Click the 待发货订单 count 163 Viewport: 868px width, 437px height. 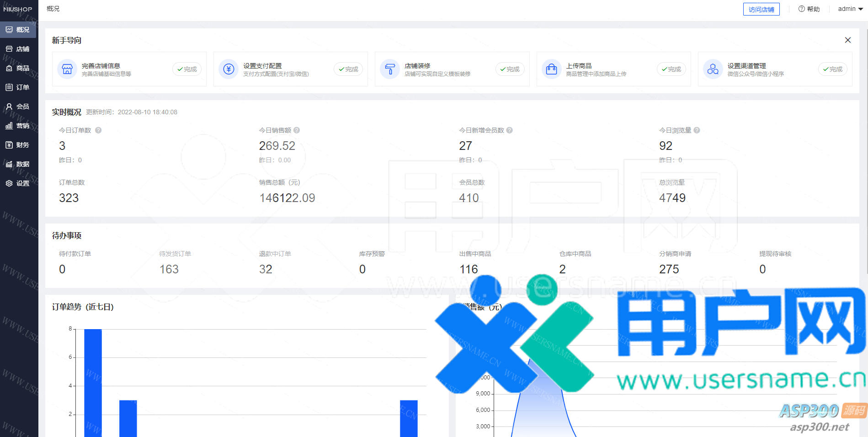pyautogui.click(x=169, y=269)
